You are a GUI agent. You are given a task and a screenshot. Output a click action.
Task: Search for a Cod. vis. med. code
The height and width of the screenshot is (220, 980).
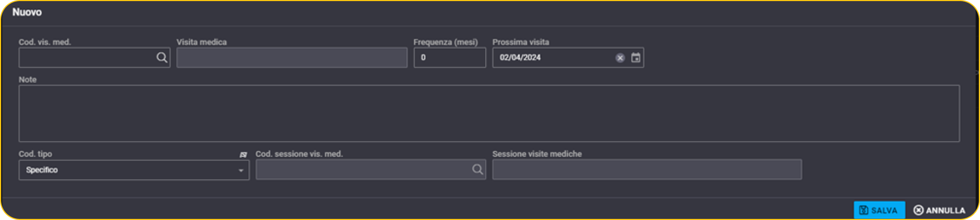click(162, 58)
